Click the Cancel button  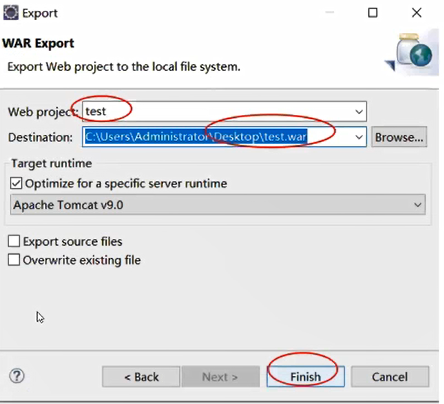(x=390, y=377)
